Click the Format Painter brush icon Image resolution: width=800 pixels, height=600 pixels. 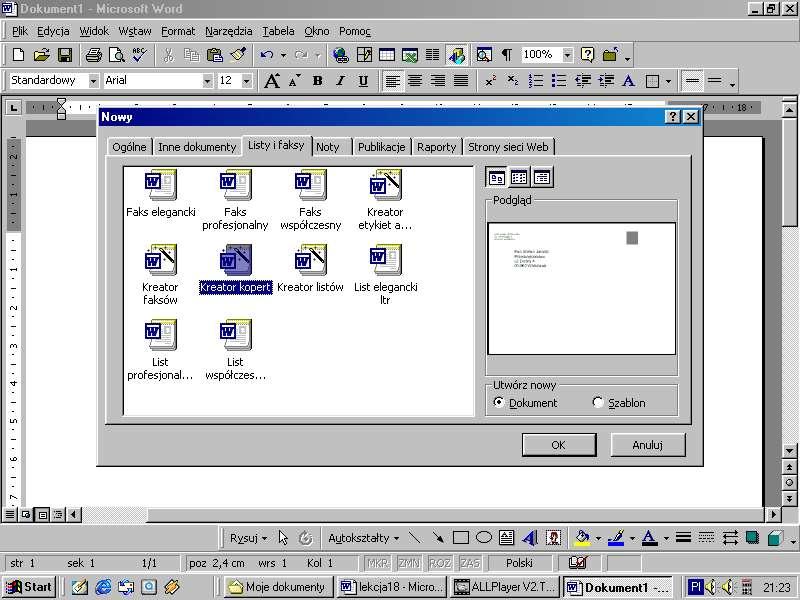tap(238, 55)
